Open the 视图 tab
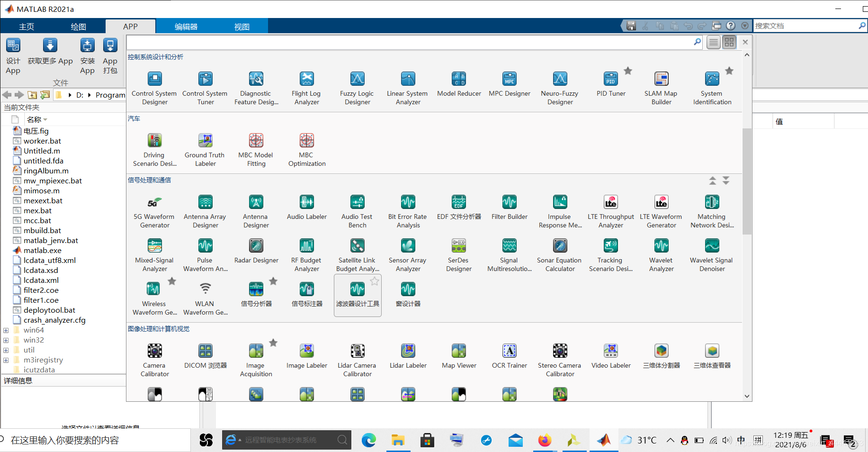Image resolution: width=868 pixels, height=452 pixels. [242, 27]
